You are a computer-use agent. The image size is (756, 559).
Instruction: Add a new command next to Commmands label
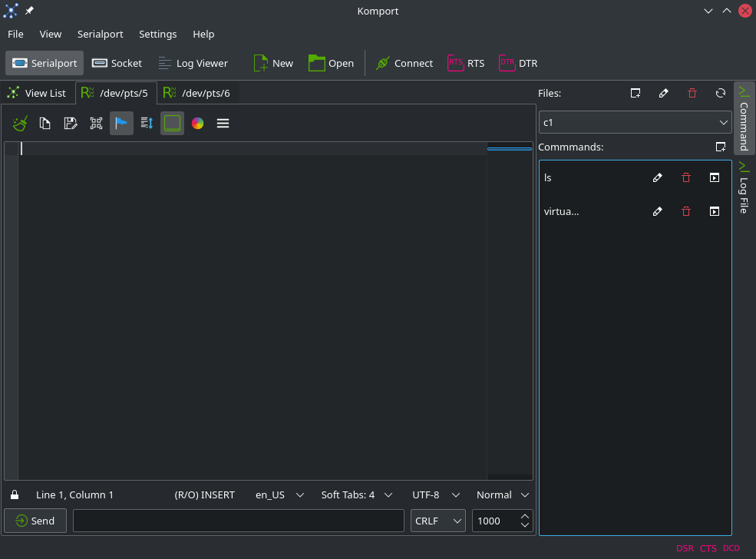(x=721, y=147)
